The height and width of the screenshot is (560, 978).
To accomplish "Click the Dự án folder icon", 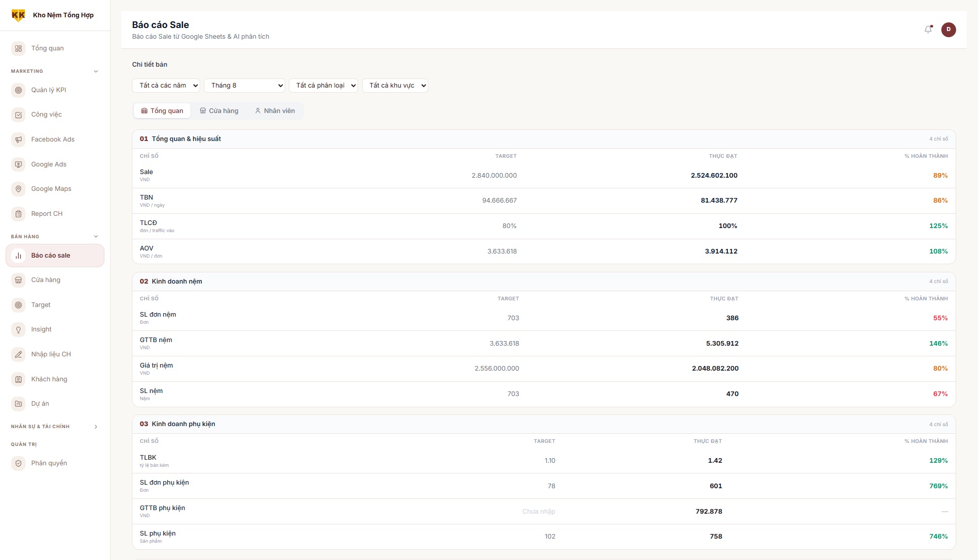I will click(18, 404).
